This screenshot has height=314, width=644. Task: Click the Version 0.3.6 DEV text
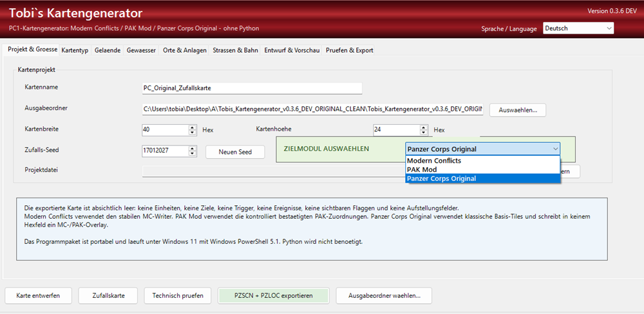tap(612, 11)
